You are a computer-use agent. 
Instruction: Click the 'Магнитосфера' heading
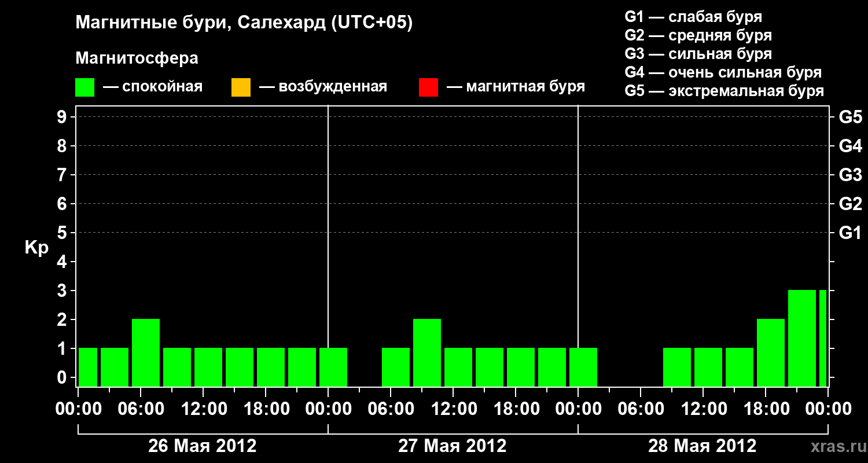click(x=137, y=58)
